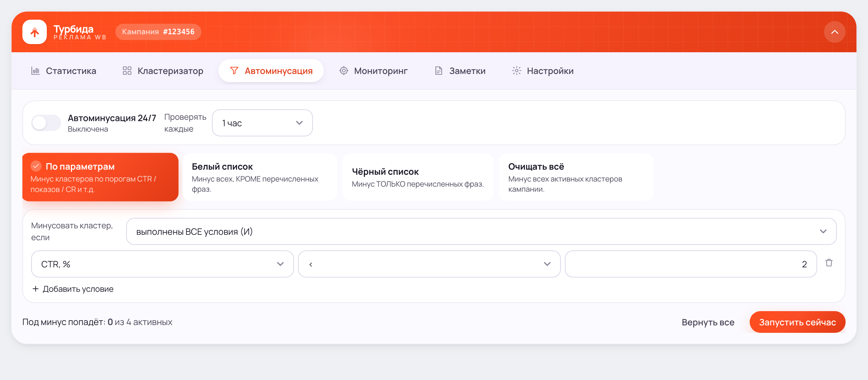Click the threshold value field showing 2
The image size is (868, 380).
pyautogui.click(x=691, y=264)
